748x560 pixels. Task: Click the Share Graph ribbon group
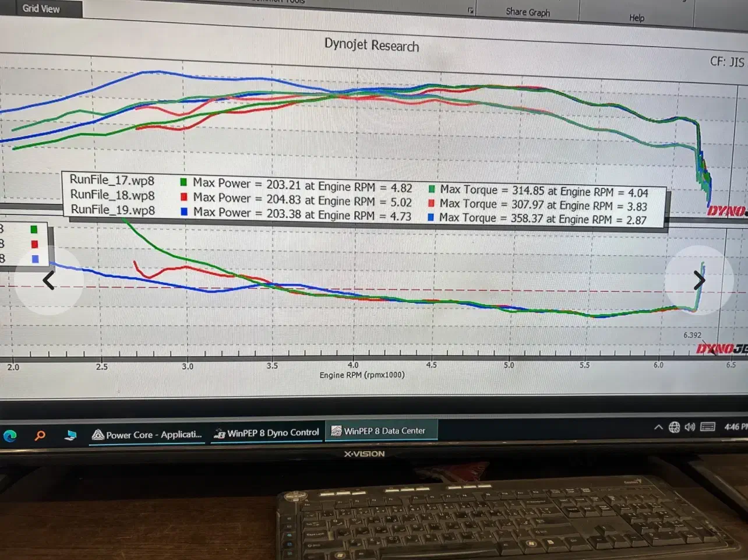pos(528,12)
